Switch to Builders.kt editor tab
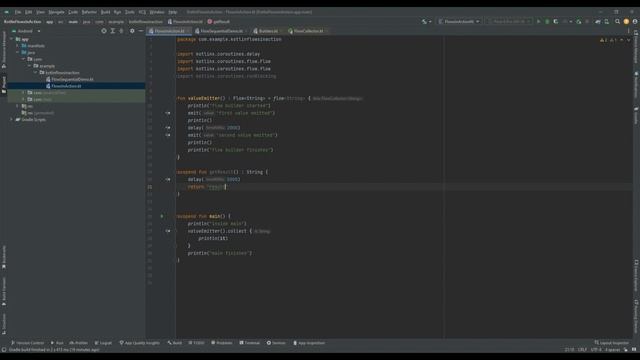 (x=267, y=31)
